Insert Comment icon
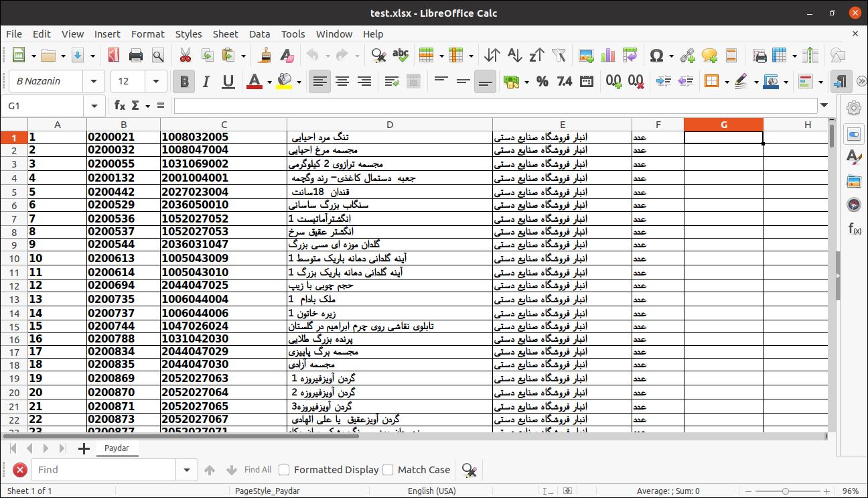 pyautogui.click(x=709, y=56)
